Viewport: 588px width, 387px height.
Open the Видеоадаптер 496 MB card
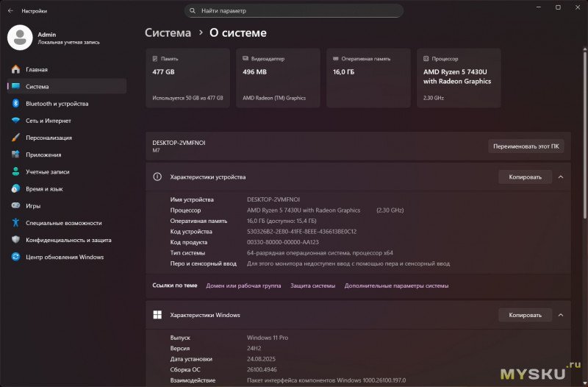[279, 78]
